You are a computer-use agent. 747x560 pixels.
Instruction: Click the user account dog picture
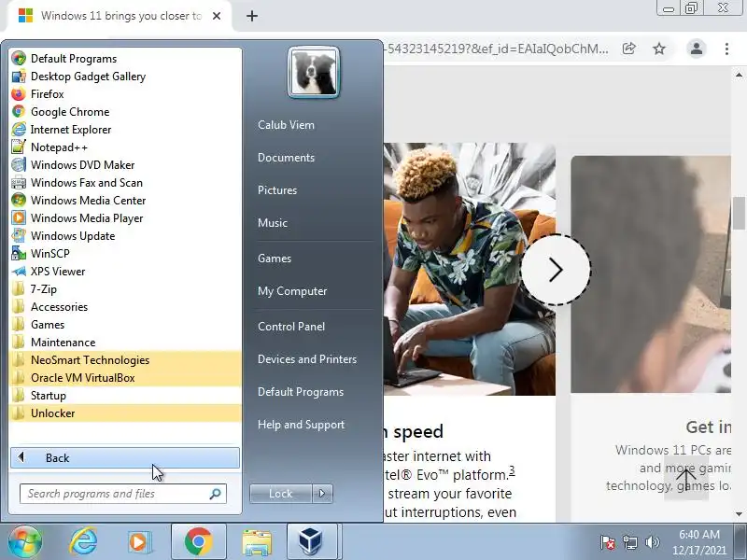pos(314,73)
